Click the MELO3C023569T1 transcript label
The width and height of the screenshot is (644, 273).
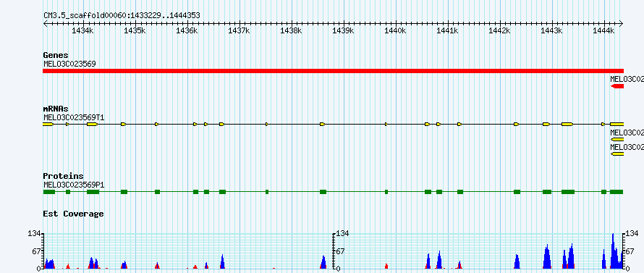pyautogui.click(x=74, y=117)
